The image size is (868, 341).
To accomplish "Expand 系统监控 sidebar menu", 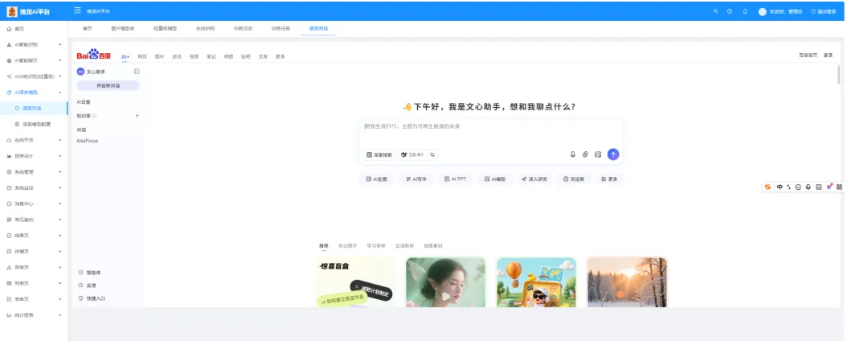I will 34,187.
